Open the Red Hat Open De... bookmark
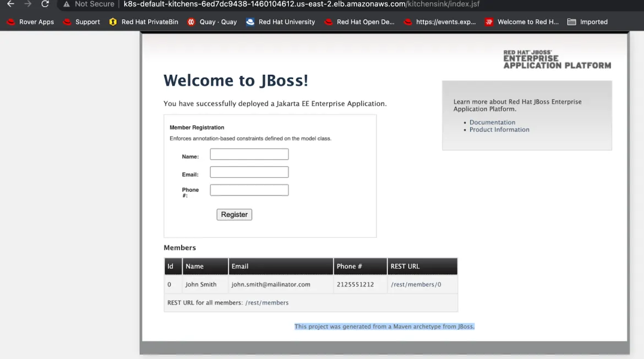 pos(359,22)
